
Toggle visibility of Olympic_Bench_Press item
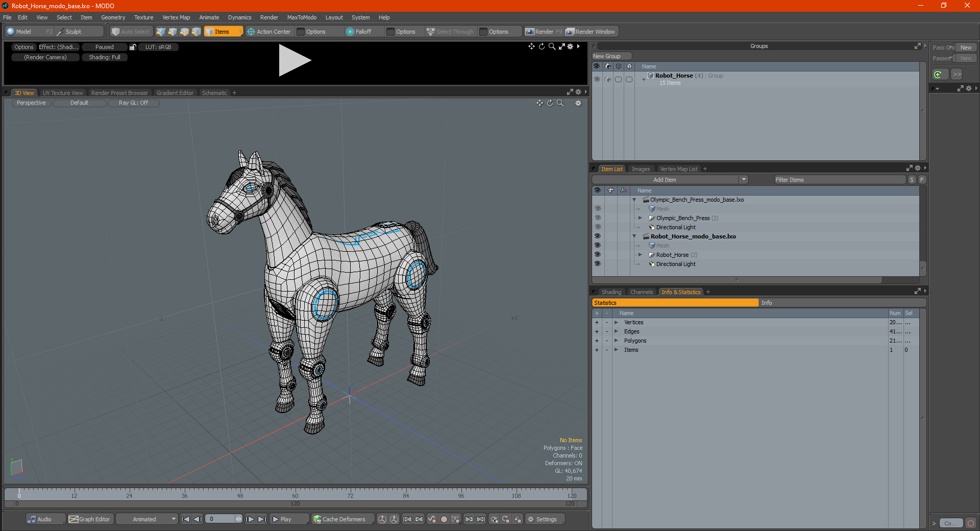pyautogui.click(x=597, y=218)
